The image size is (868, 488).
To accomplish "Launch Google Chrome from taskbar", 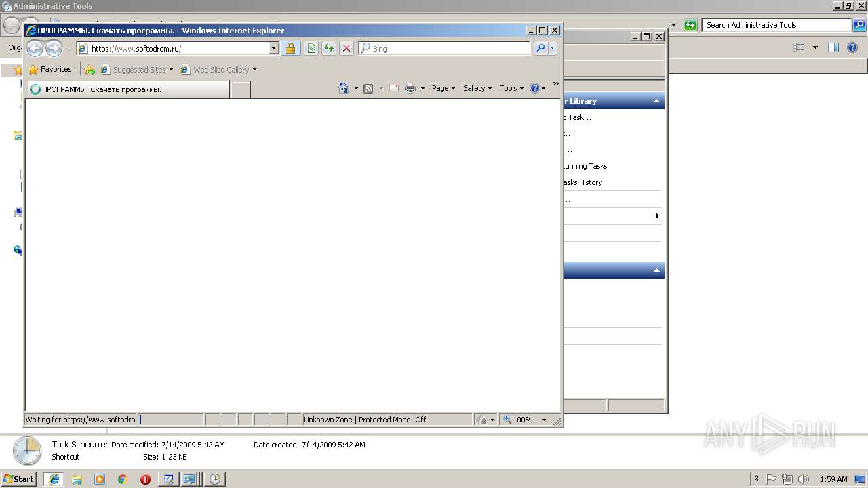I will [x=122, y=479].
